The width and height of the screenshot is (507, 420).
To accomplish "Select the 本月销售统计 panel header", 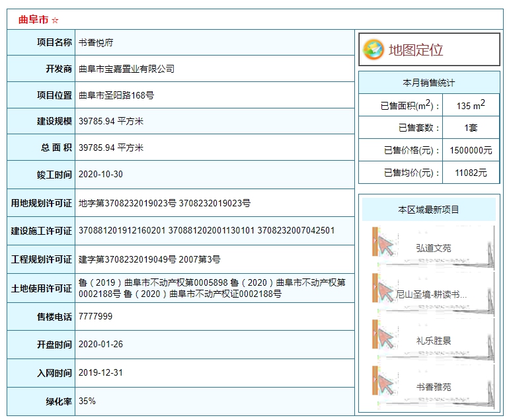I will pos(429,83).
